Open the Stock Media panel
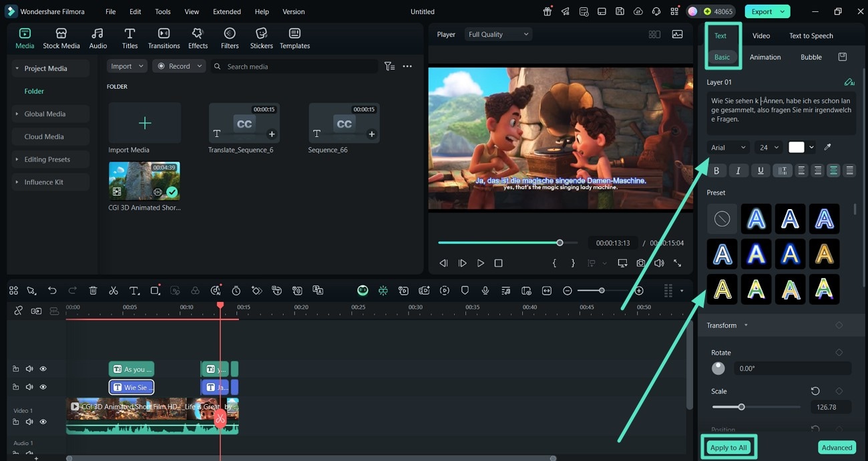The image size is (868, 461). (61, 39)
